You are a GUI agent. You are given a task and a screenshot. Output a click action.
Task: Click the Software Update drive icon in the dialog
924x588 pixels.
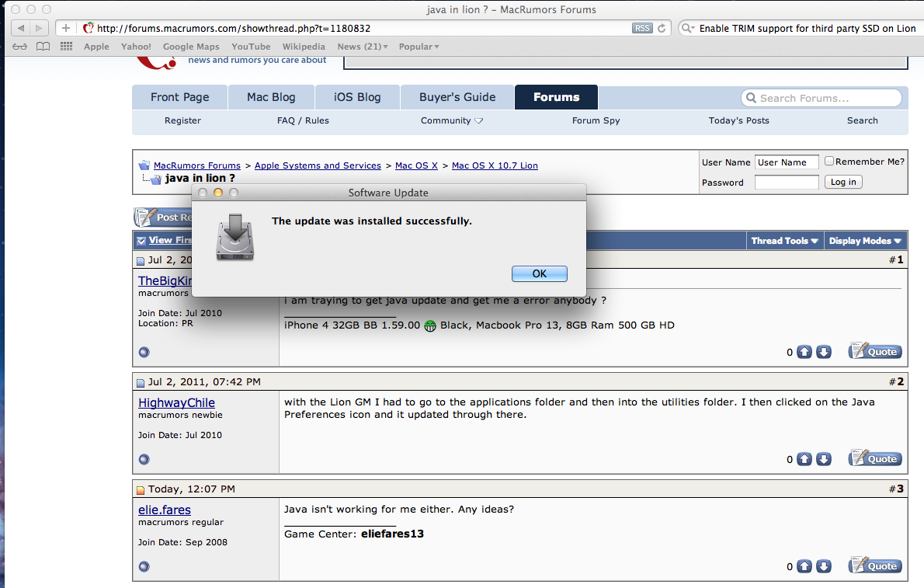tap(235, 237)
